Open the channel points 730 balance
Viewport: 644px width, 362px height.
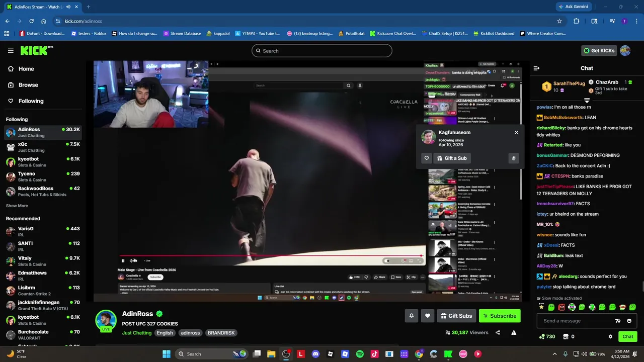point(547,336)
